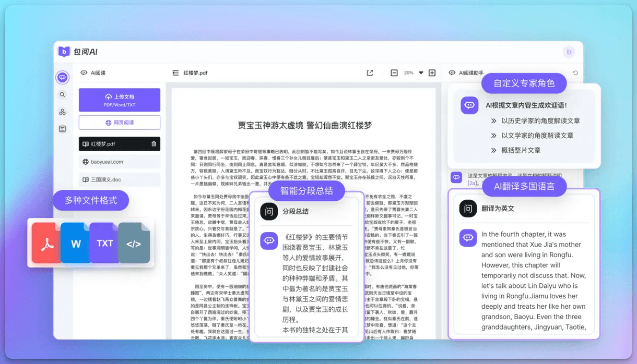637x364 pixels.
Task: Click the purple TXT file format icon
Action: (104, 243)
